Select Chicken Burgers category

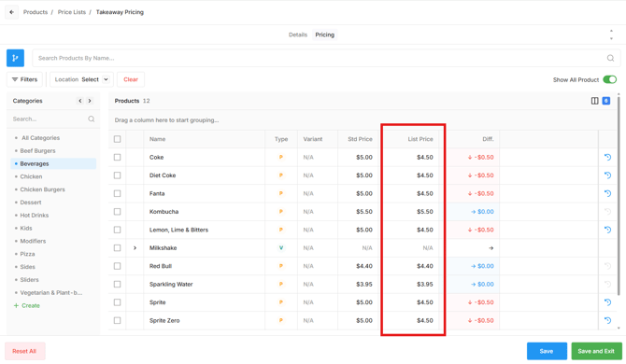tap(42, 189)
